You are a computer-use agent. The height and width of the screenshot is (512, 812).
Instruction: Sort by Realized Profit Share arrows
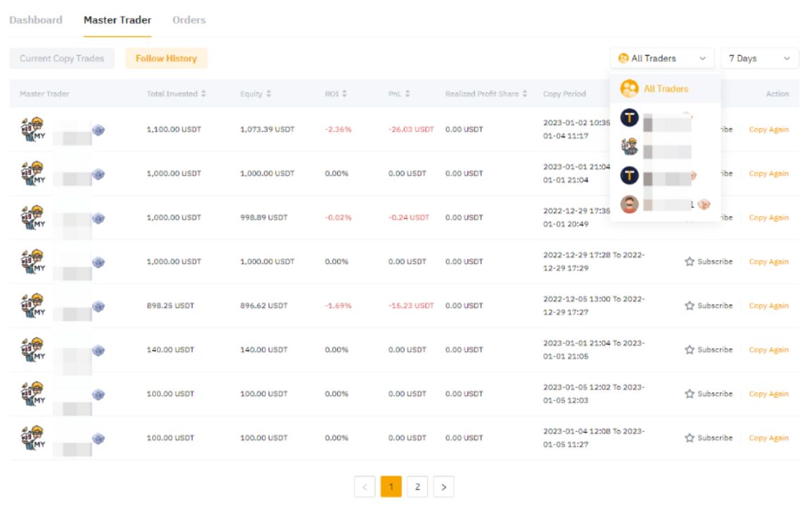[x=525, y=94]
